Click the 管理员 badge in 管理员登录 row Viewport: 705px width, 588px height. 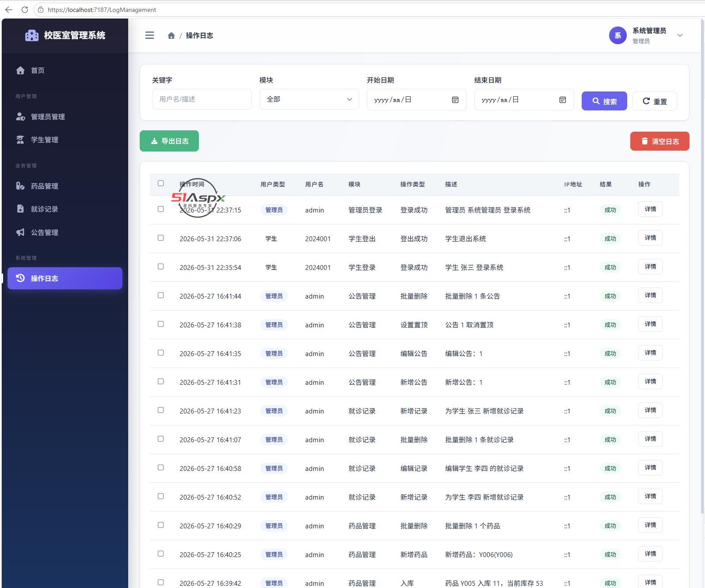(x=274, y=210)
